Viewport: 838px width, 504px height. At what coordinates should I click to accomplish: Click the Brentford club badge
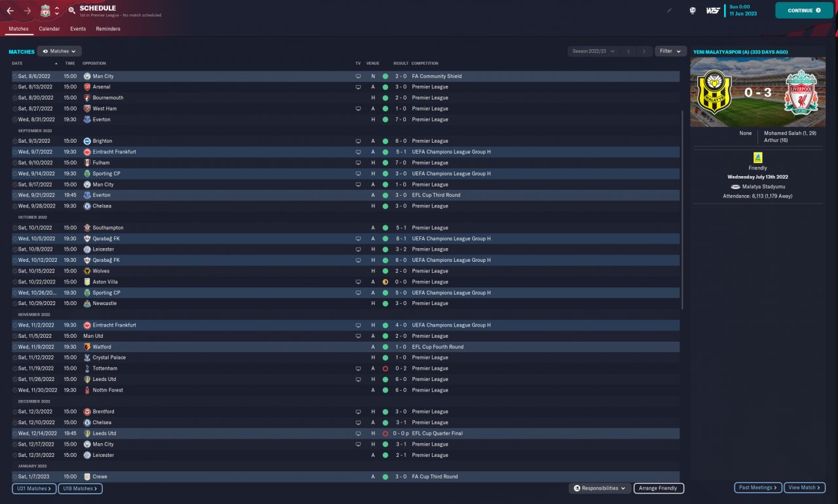[87, 412]
